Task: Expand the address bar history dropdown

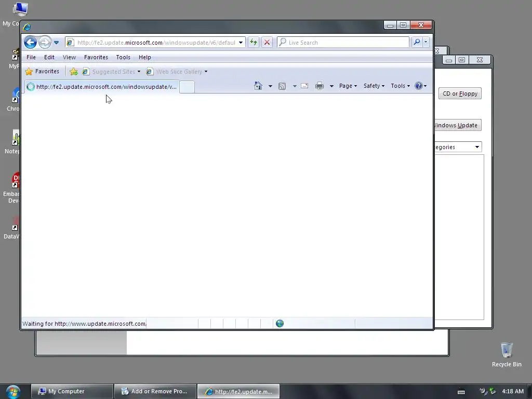Action: pyautogui.click(x=241, y=43)
